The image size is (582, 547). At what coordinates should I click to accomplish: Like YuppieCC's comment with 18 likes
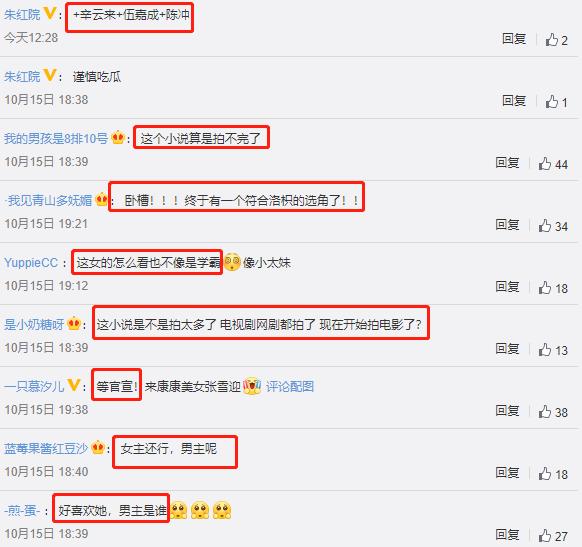point(545,287)
